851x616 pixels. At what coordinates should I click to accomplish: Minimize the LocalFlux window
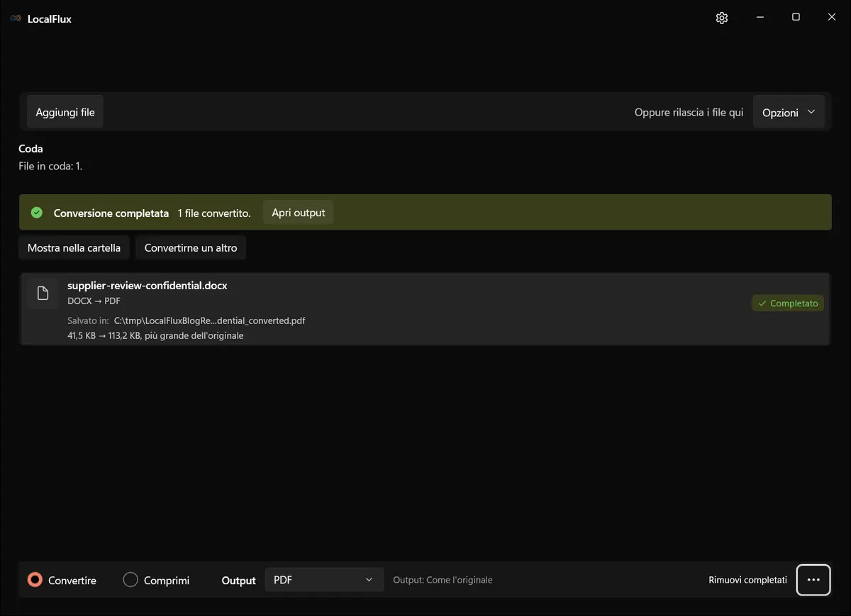pos(760,18)
